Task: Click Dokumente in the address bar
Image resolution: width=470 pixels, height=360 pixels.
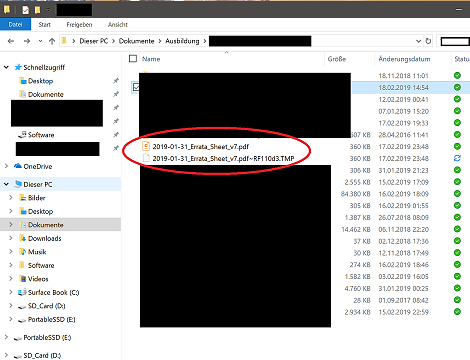Action: point(137,41)
